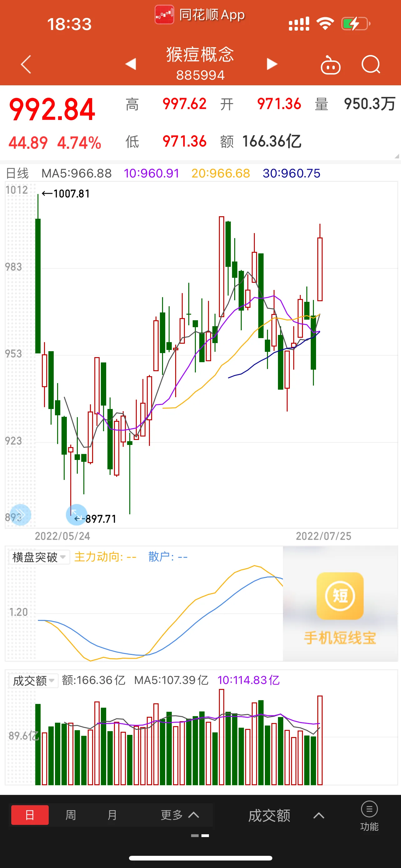Expand quote details corner triangle
Screen dimensions: 401x868
[396, 156]
